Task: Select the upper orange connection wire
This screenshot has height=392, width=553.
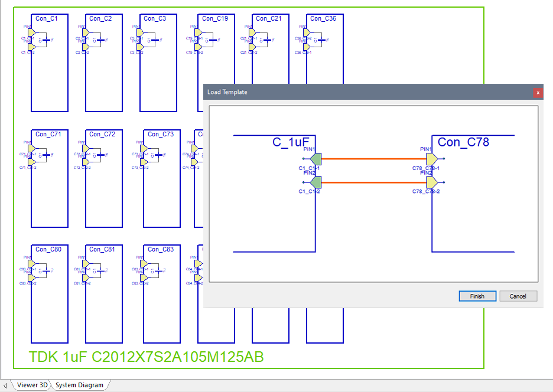Action: [373, 159]
